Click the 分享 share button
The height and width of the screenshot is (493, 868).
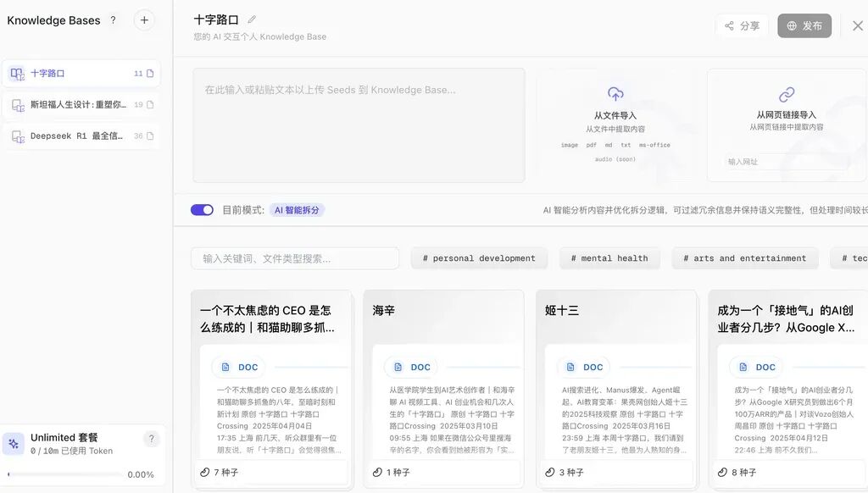click(x=743, y=26)
